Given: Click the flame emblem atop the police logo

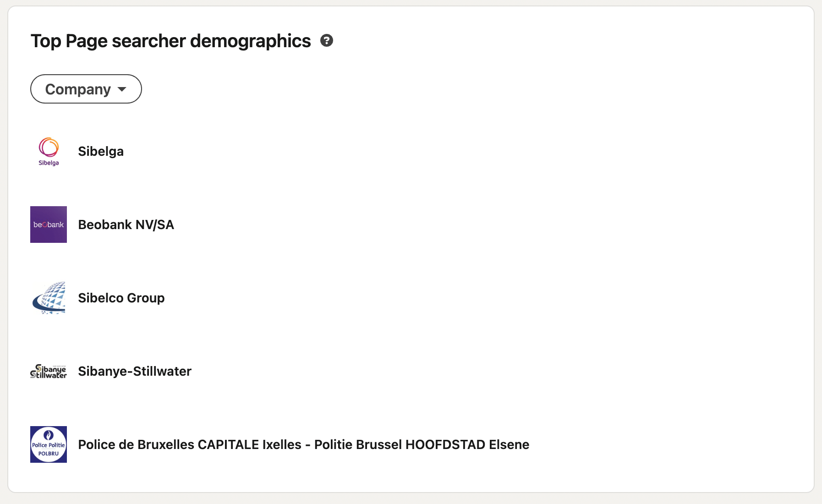Looking at the screenshot, I should click(49, 434).
